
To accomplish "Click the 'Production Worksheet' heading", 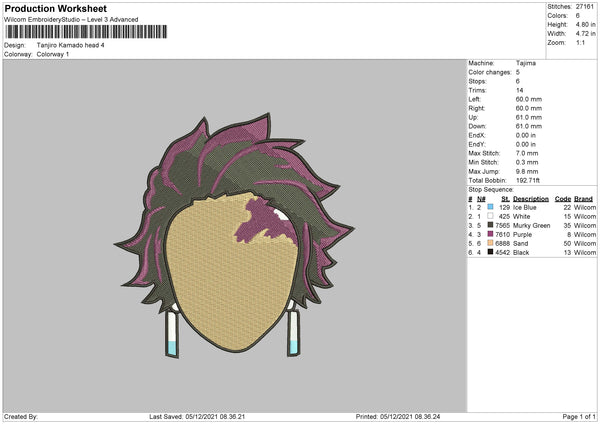I will [x=56, y=8].
